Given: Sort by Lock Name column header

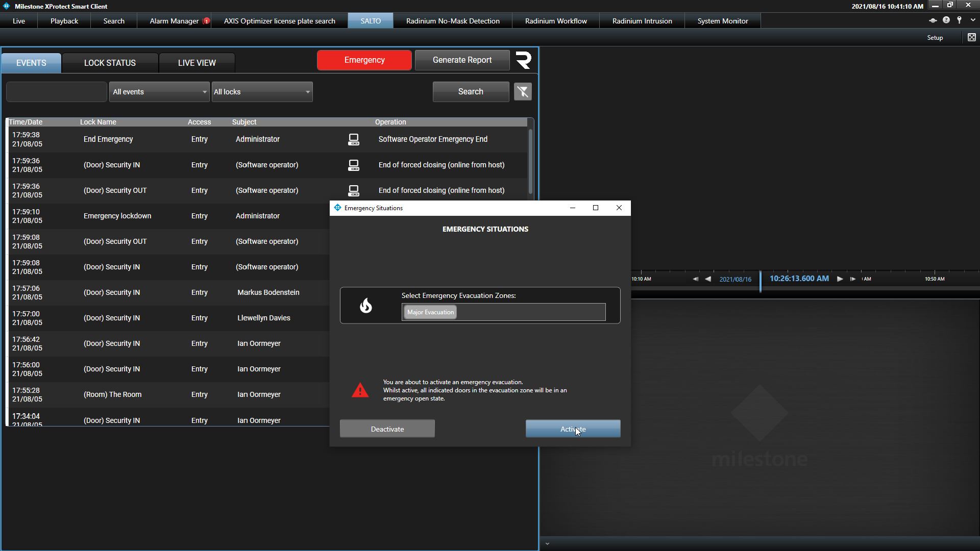Looking at the screenshot, I should click(98, 122).
